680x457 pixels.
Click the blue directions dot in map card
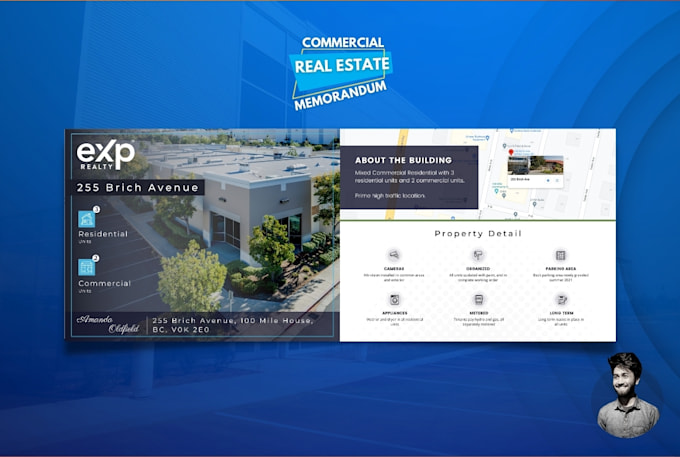pyautogui.click(x=548, y=180)
